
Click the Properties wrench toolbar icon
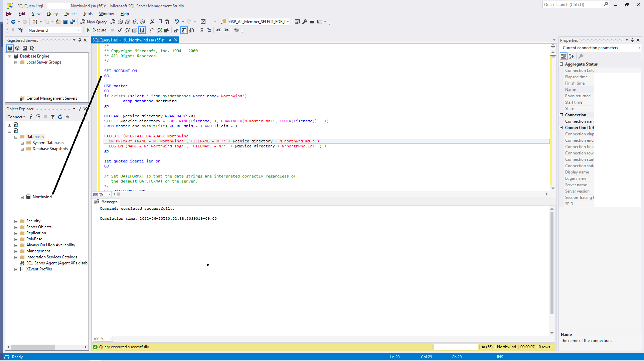(x=305, y=22)
